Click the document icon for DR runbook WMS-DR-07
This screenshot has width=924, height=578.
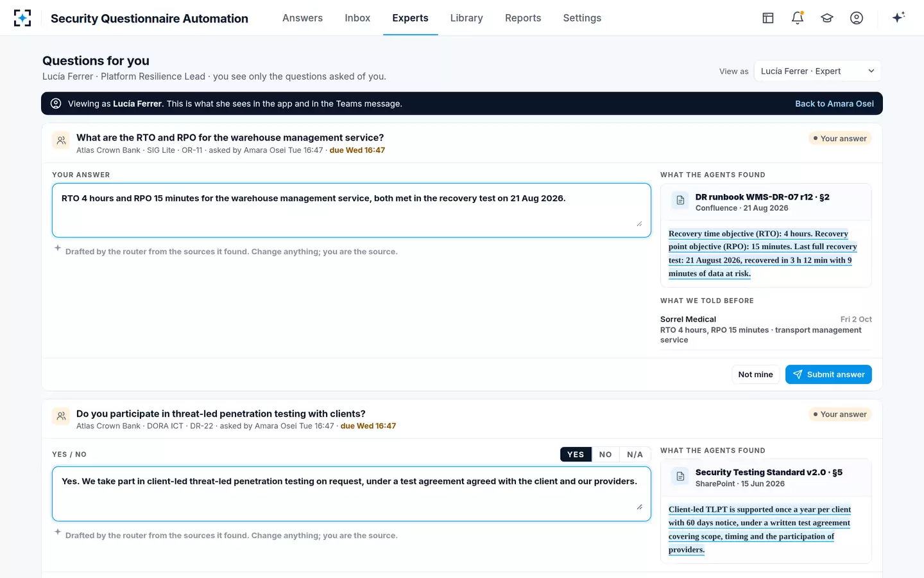[x=680, y=201]
